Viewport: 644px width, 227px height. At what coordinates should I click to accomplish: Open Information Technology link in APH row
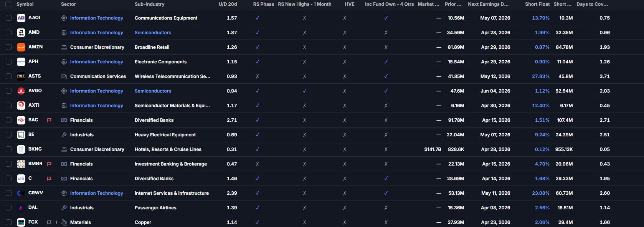(x=97, y=62)
